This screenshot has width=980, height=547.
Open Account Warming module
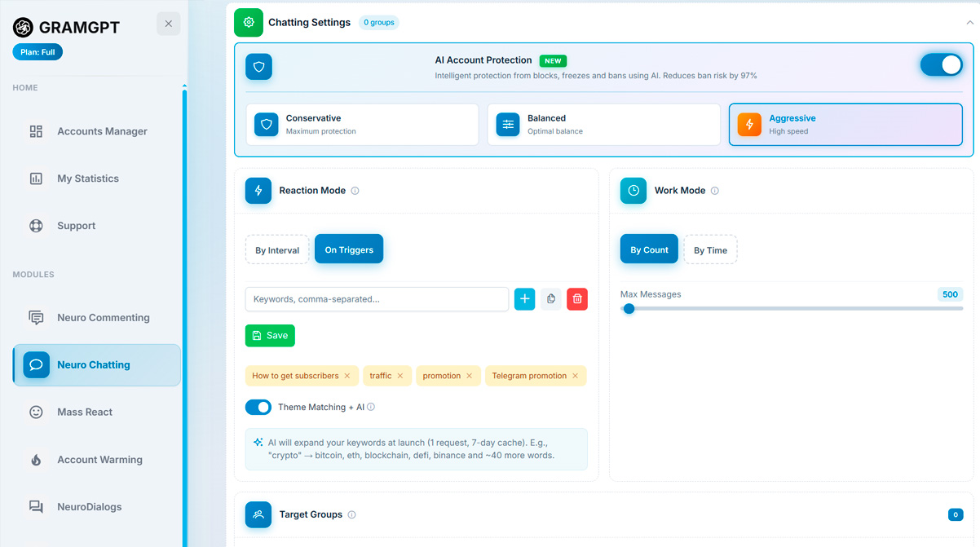click(96, 460)
